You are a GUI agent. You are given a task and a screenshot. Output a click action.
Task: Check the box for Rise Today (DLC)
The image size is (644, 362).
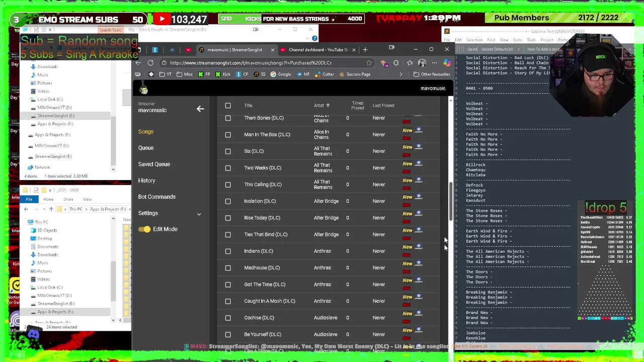(x=228, y=218)
